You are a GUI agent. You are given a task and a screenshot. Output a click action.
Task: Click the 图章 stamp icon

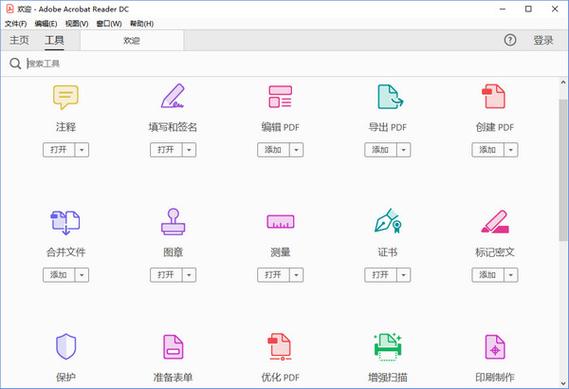pos(173,221)
